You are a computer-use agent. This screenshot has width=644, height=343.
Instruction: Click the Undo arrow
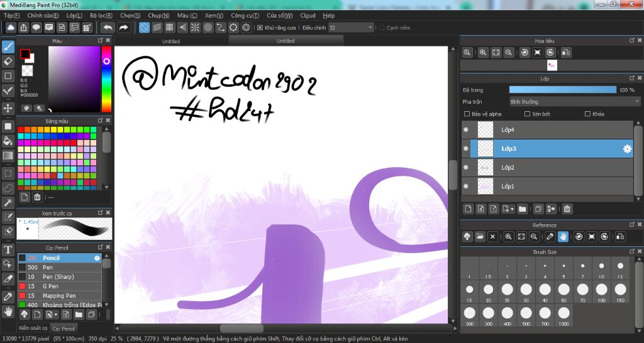pos(108,28)
